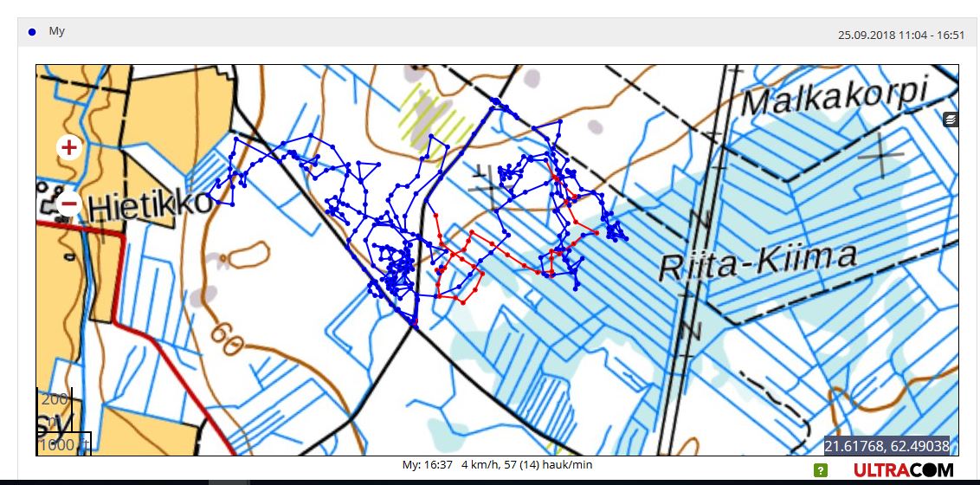
Task: Click the Malkakorpi place label on map
Action: click(x=835, y=96)
